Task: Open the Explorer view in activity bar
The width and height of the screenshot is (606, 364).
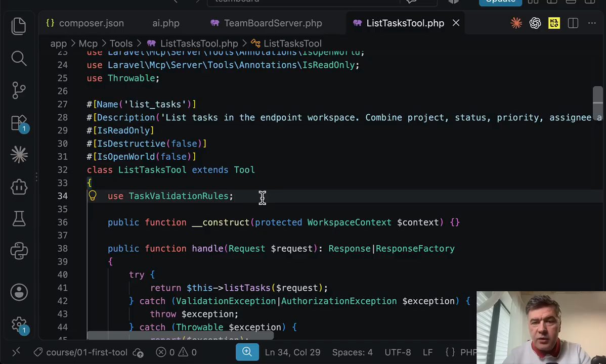Action: point(19,26)
